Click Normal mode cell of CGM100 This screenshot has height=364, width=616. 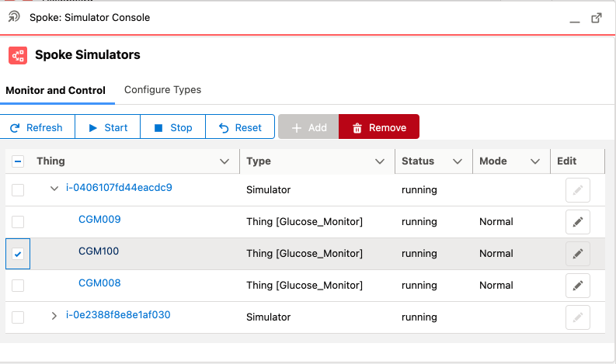pyautogui.click(x=496, y=254)
